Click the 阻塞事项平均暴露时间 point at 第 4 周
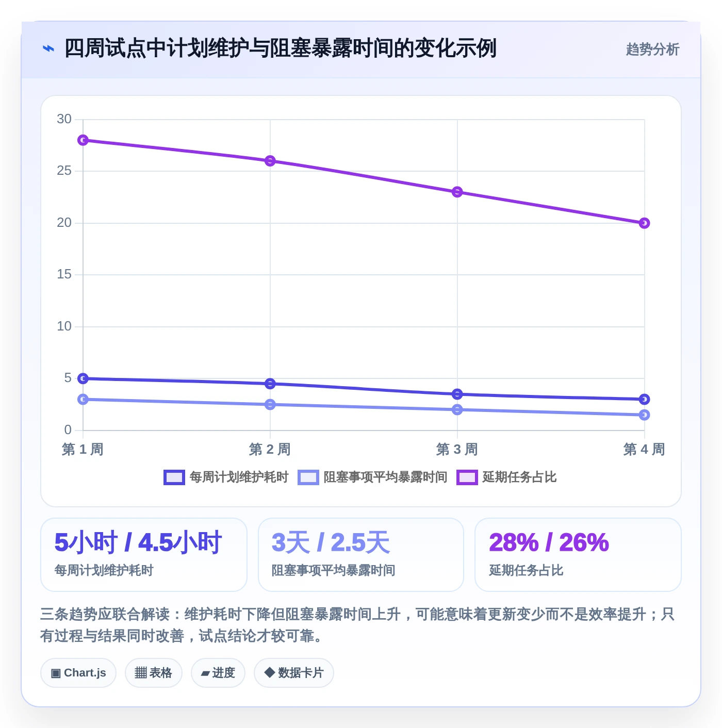Viewport: 722px width, 728px height. (x=644, y=415)
